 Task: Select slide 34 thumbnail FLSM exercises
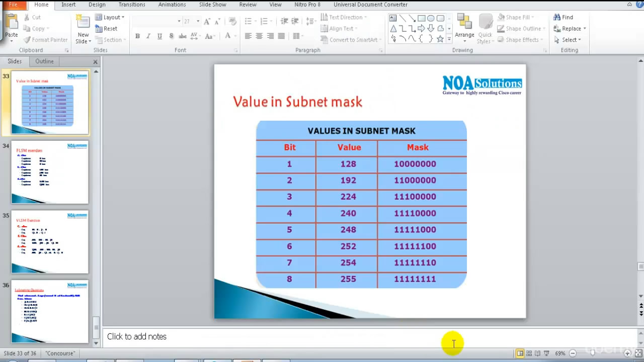click(x=50, y=172)
